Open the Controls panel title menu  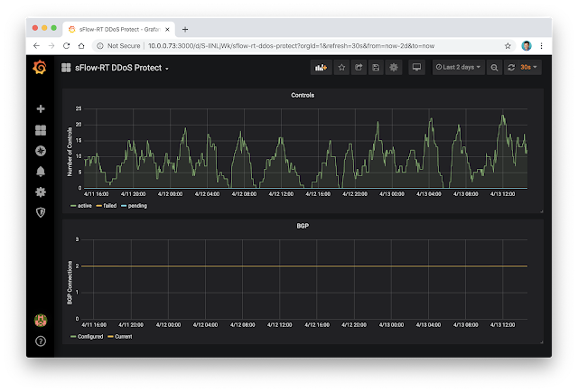point(303,95)
